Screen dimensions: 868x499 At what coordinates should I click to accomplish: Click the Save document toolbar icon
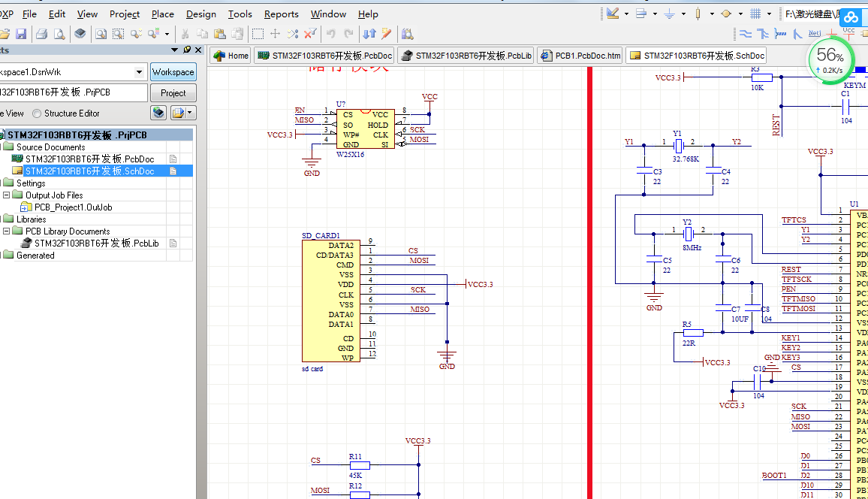(x=21, y=35)
